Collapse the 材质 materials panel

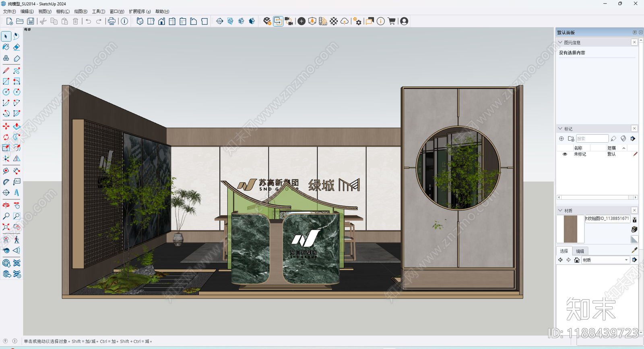560,210
